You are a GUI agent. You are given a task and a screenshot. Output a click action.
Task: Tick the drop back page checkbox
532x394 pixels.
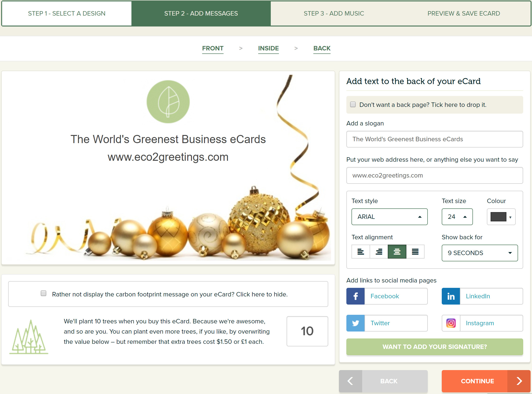tap(353, 105)
